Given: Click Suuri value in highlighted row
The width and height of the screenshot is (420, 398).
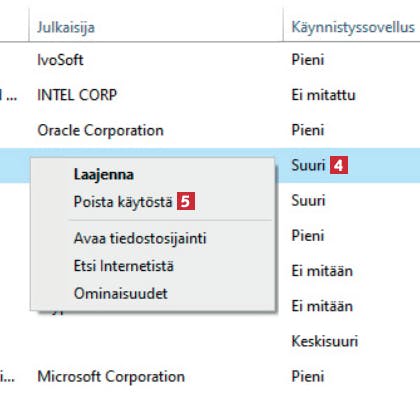Looking at the screenshot, I should point(308,165).
